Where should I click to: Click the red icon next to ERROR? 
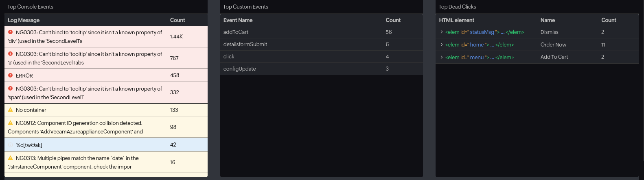click(11, 76)
